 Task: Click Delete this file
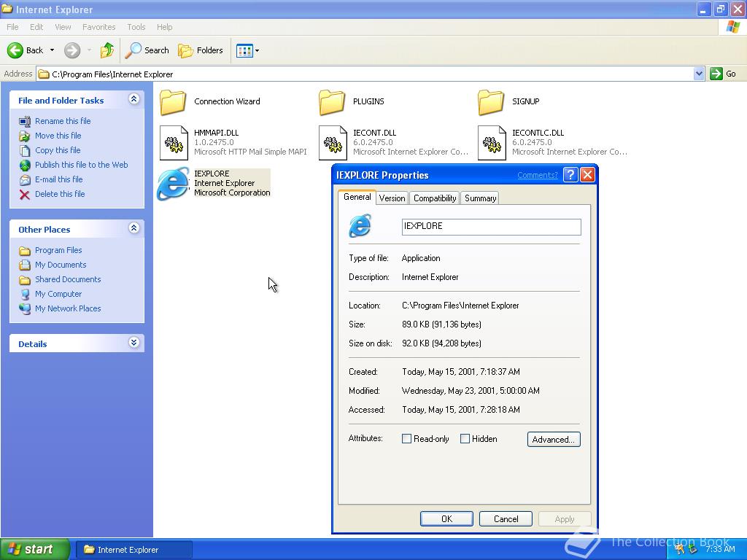(60, 194)
